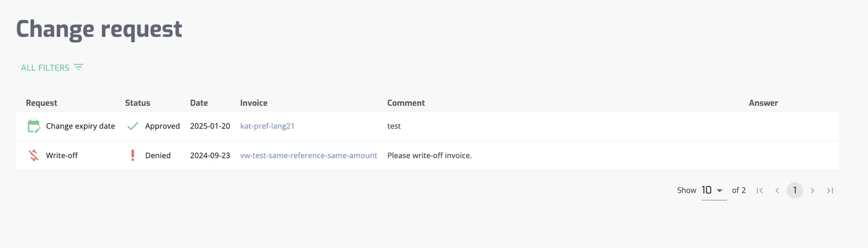Go to the last page
This screenshot has height=248, width=868.
point(830,190)
